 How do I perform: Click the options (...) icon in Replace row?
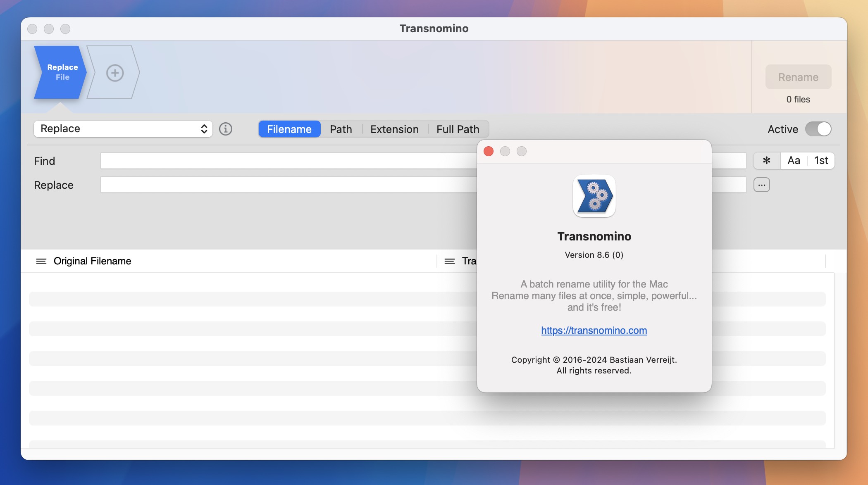click(x=762, y=185)
